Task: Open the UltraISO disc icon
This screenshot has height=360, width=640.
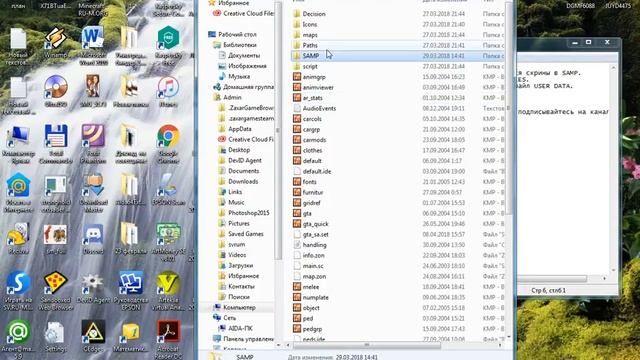Action: (x=56, y=91)
